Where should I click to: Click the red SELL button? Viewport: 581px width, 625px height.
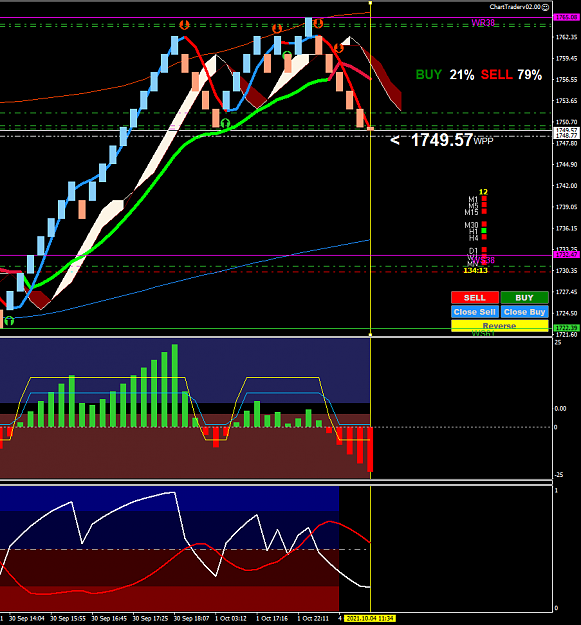click(475, 297)
